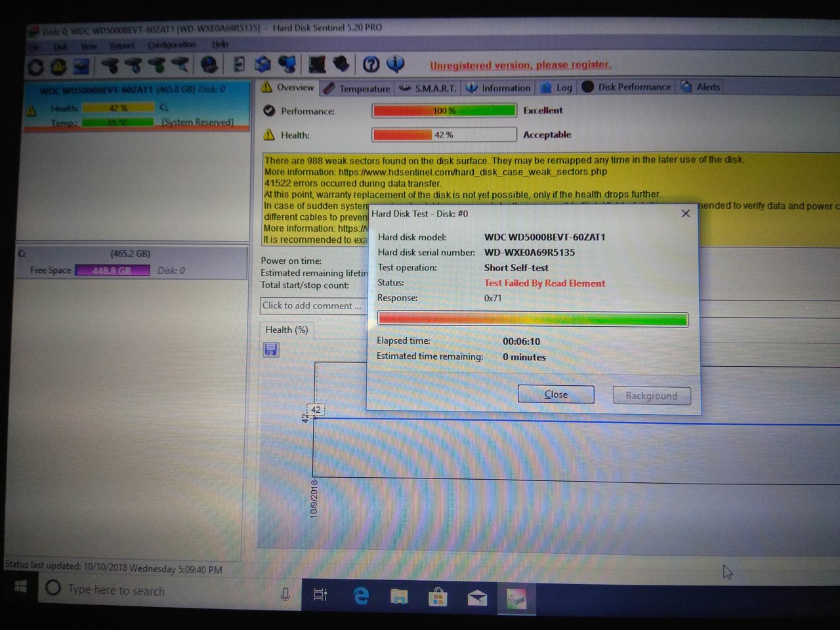Screen dimensions: 840x630
Task: Open the View menu
Action: click(x=89, y=46)
